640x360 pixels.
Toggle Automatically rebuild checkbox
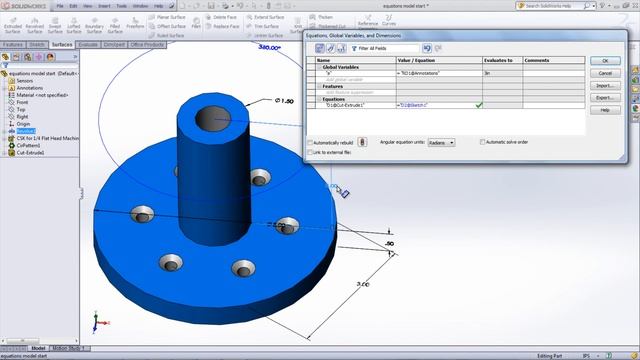[310, 142]
